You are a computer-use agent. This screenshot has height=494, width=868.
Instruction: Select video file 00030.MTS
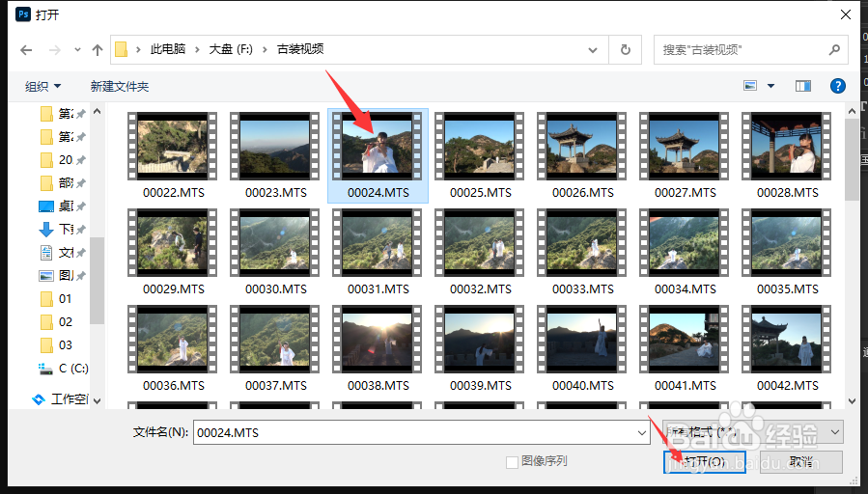click(x=276, y=252)
